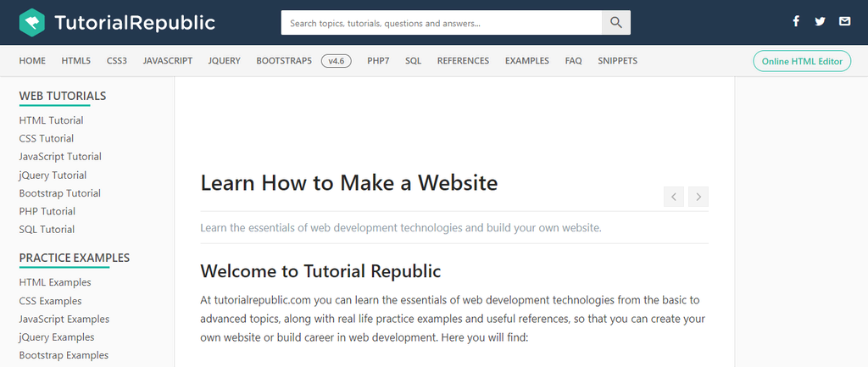This screenshot has width=868, height=367.
Task: Visit the jQuery Tutorial link
Action: (x=53, y=175)
